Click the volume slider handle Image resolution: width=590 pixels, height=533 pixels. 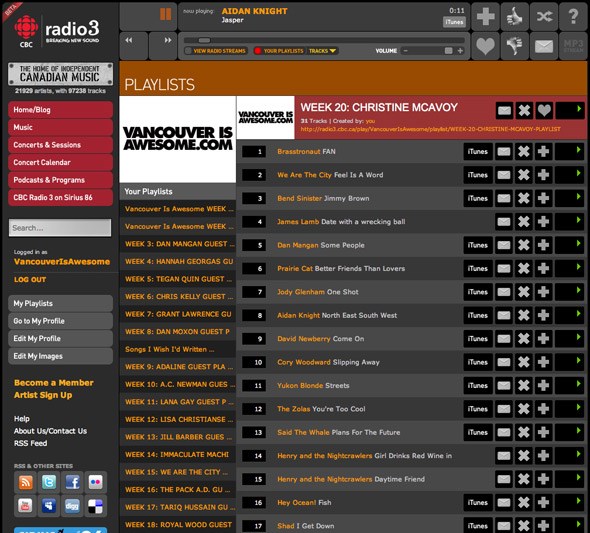click(x=448, y=51)
